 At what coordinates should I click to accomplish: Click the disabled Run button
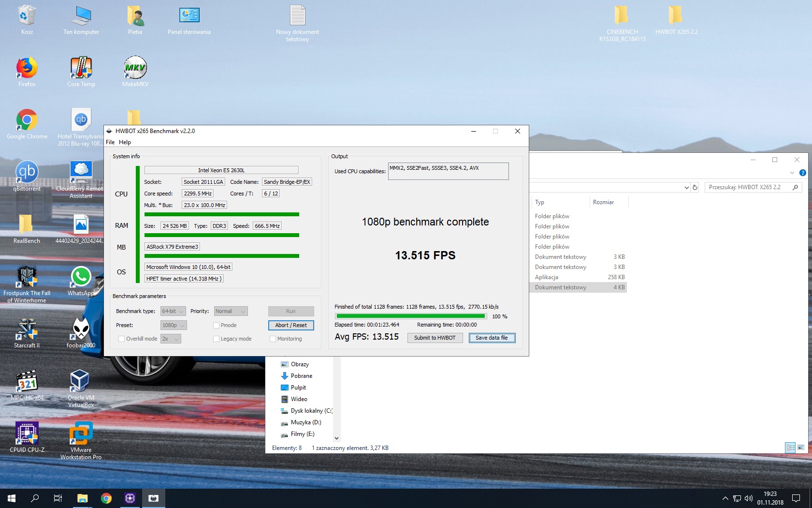pos(291,311)
